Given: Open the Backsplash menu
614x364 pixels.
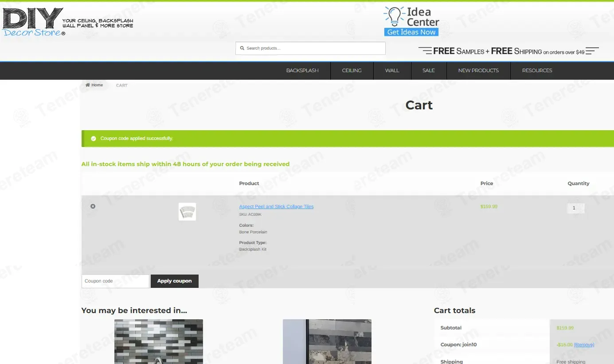Looking at the screenshot, I should click(x=302, y=70).
